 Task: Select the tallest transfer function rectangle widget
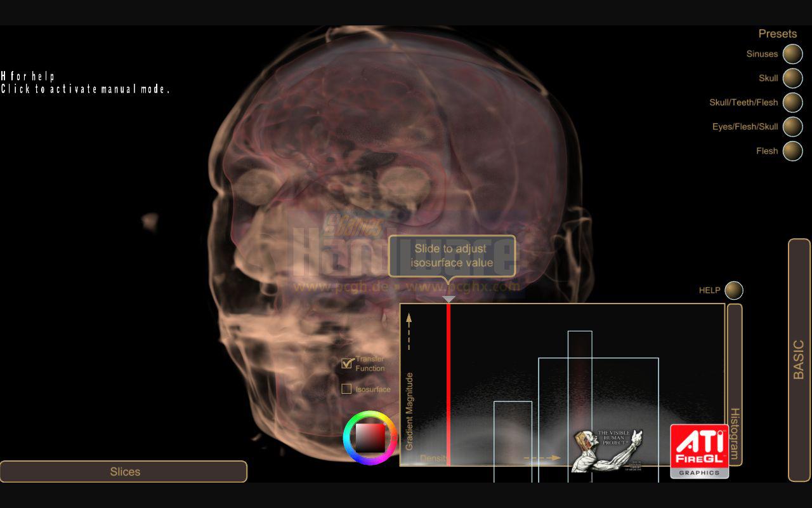coord(580,406)
